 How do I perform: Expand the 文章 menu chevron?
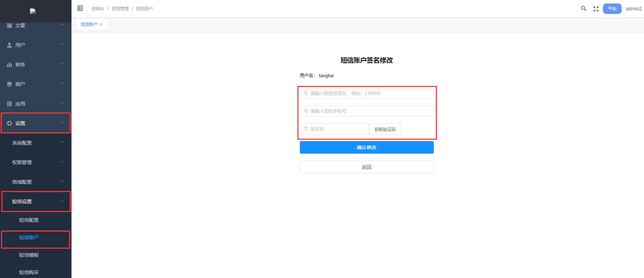(62, 25)
